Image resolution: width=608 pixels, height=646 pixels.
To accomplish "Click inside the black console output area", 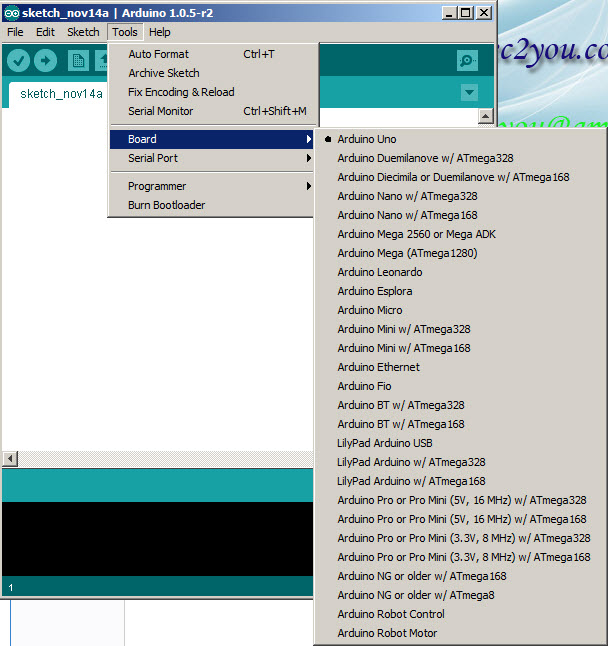I will (x=157, y=538).
